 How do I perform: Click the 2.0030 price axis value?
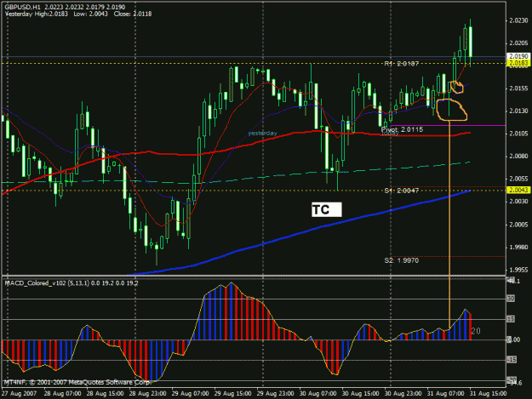pos(518,202)
